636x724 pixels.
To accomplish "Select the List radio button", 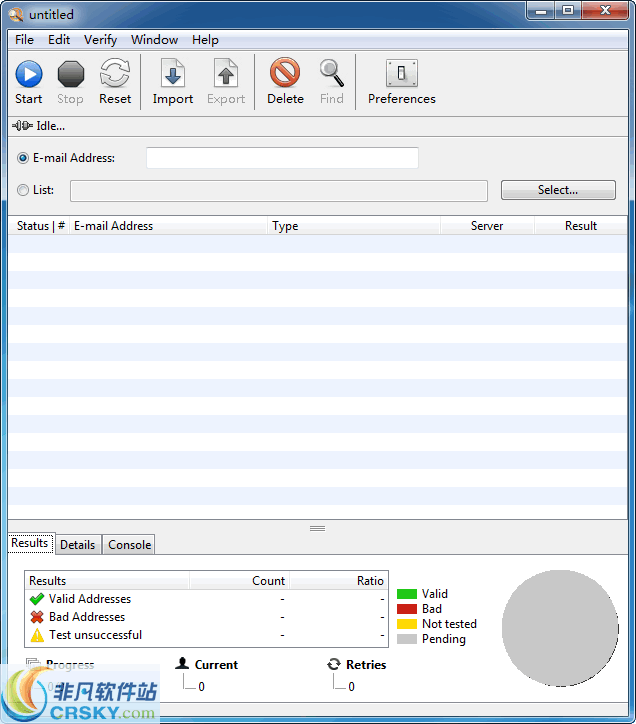I will click(23, 190).
